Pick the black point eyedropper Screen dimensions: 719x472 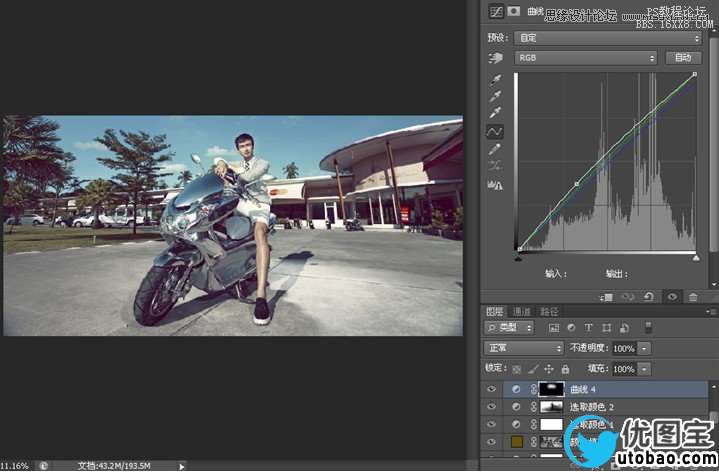[x=495, y=80]
